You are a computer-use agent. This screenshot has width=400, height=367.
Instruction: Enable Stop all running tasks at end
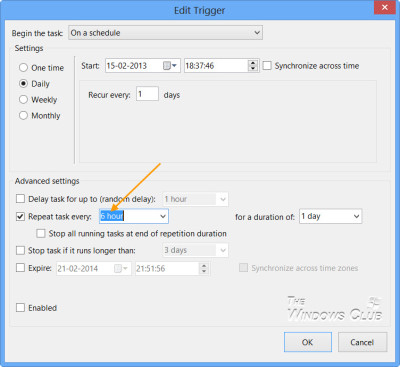(x=41, y=233)
